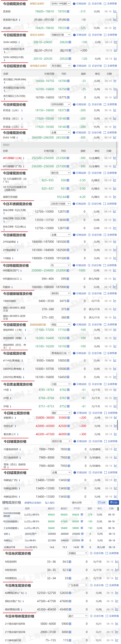Open the SMM 1#电解铜 dropdown
The width and height of the screenshot is (121, 644).
point(60,4)
